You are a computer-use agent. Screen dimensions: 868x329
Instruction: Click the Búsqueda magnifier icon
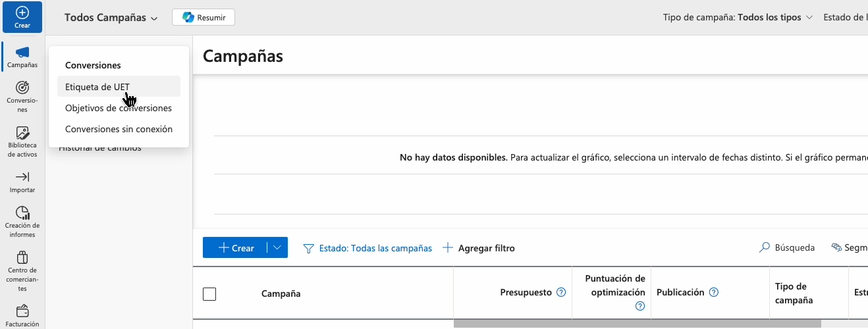tap(765, 247)
